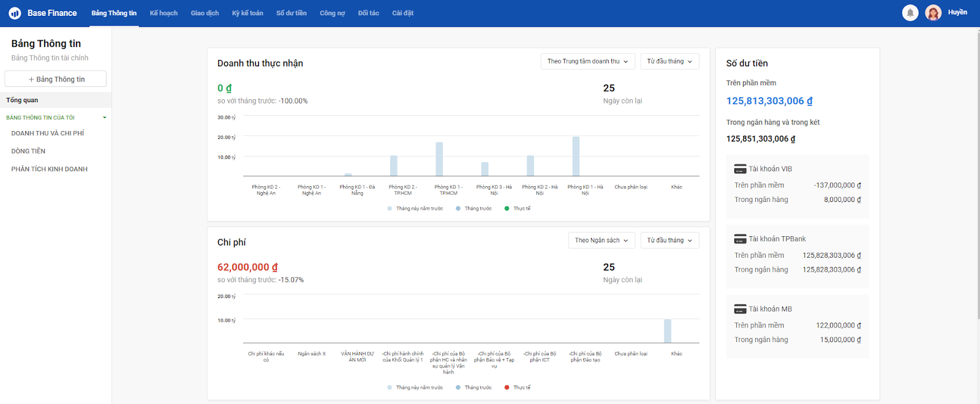
Task: Open Chi phí 'Từ đầu tháng' dropdown
Action: 669,241
